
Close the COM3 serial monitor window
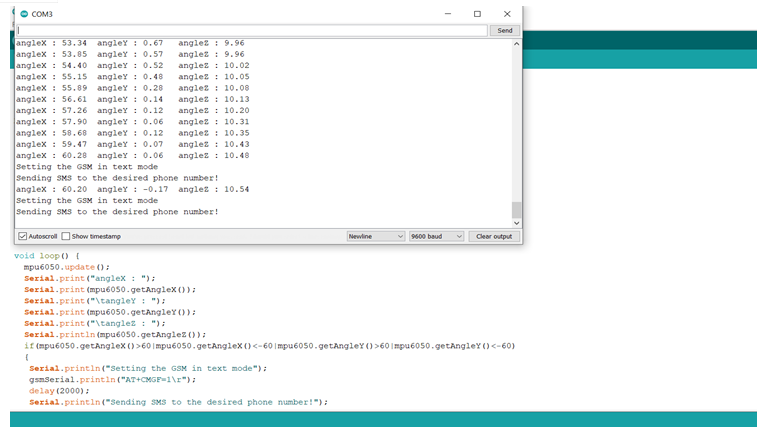coord(507,14)
